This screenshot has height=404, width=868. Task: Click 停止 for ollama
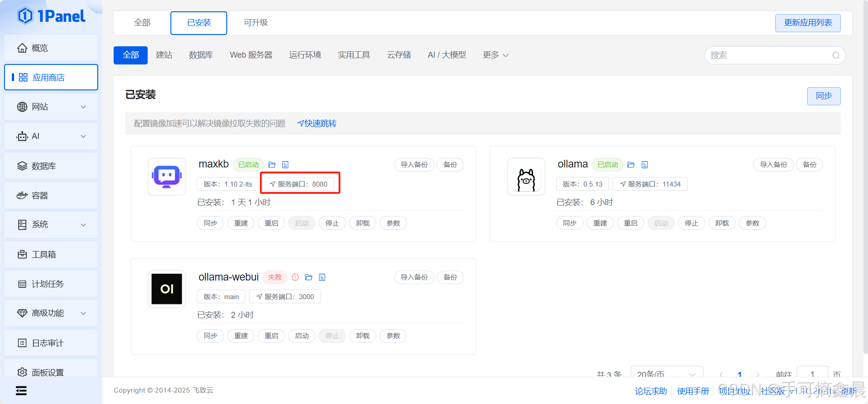point(692,223)
